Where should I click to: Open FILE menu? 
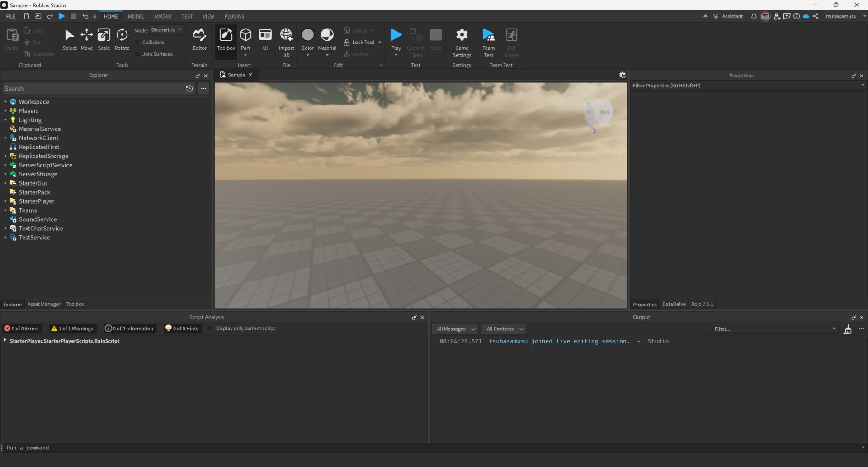(11, 16)
